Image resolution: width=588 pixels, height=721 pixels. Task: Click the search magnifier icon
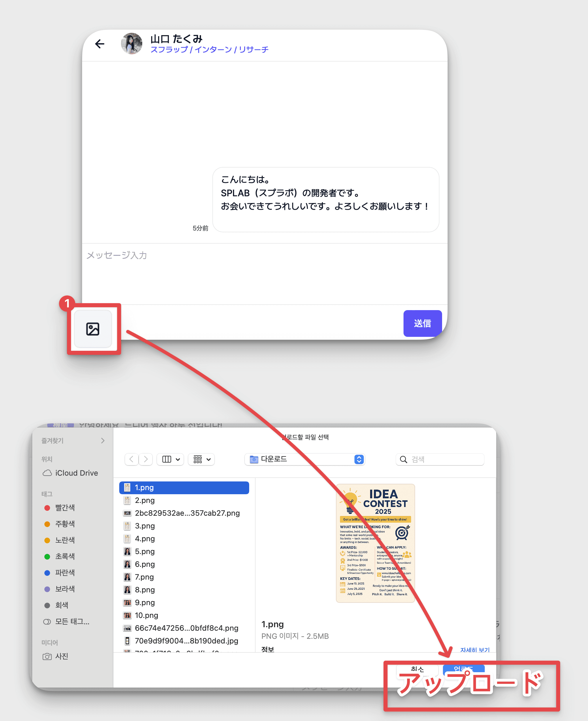403,459
